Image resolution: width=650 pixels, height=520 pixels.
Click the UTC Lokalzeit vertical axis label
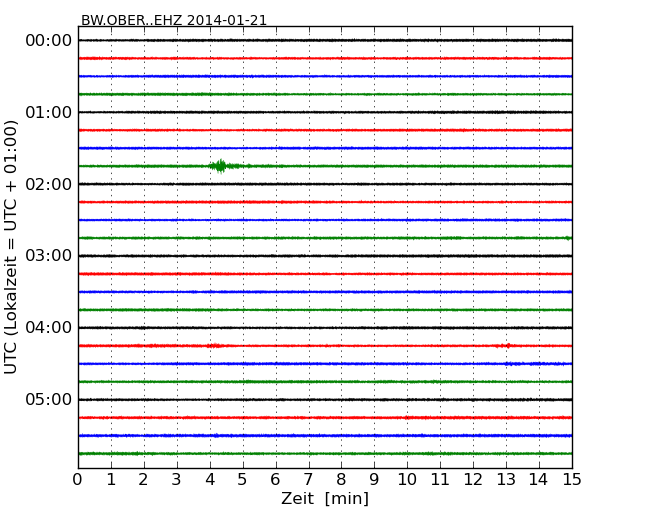[11, 247]
